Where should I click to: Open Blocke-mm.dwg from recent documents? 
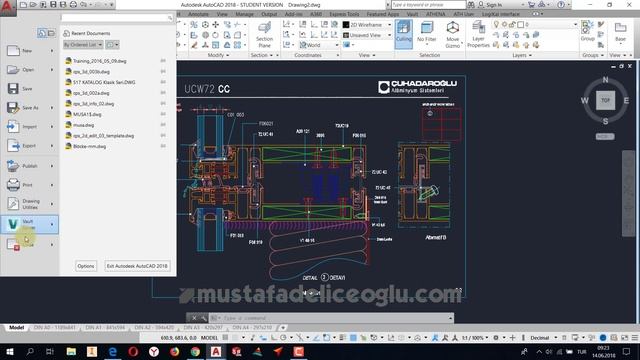point(89,146)
